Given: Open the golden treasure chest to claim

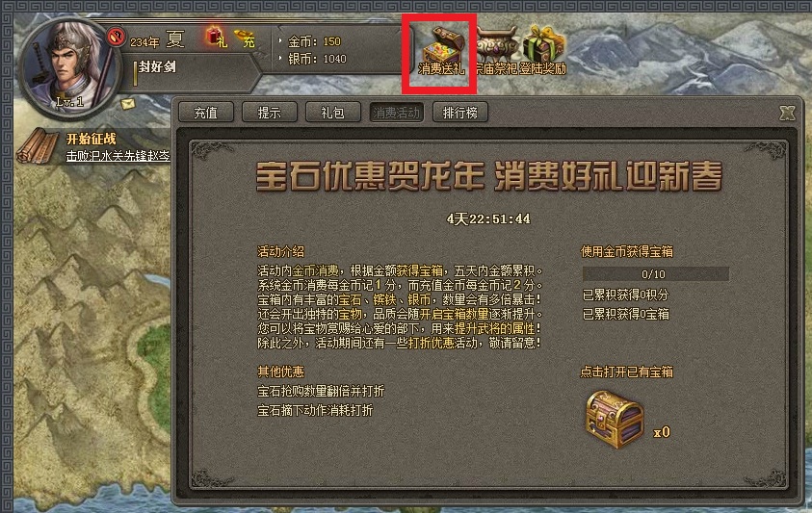Looking at the screenshot, I should coord(615,420).
